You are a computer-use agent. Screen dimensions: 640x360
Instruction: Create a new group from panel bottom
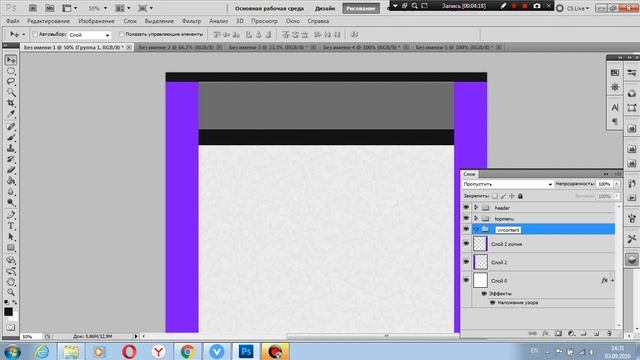click(x=584, y=333)
